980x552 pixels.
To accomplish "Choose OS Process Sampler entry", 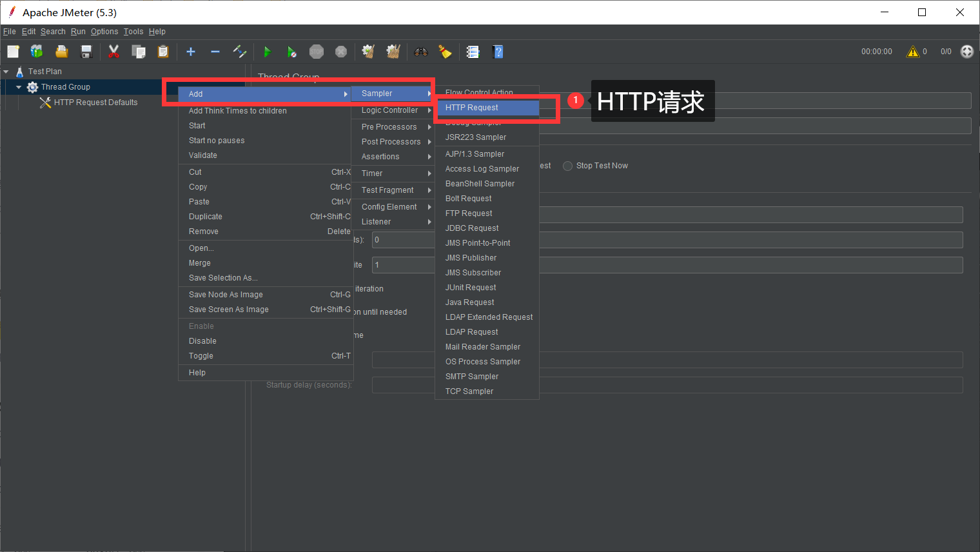I will click(487, 362).
